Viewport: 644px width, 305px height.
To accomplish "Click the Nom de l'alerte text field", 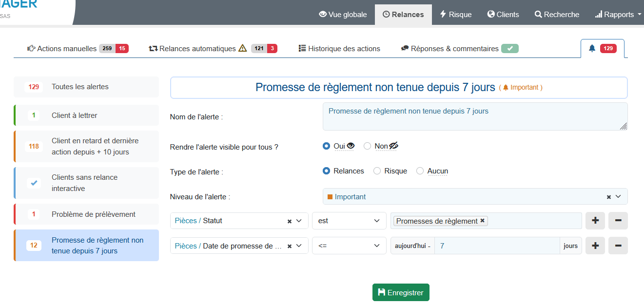I will point(474,116).
